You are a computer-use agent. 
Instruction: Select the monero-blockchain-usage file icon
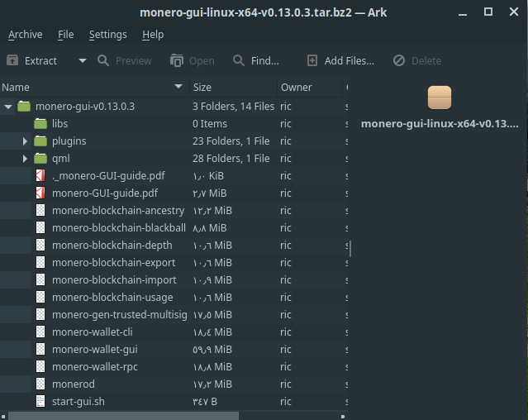tap(40, 298)
